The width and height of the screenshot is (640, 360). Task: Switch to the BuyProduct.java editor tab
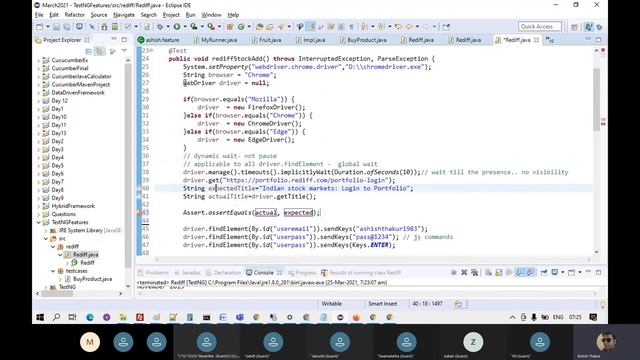click(x=363, y=40)
